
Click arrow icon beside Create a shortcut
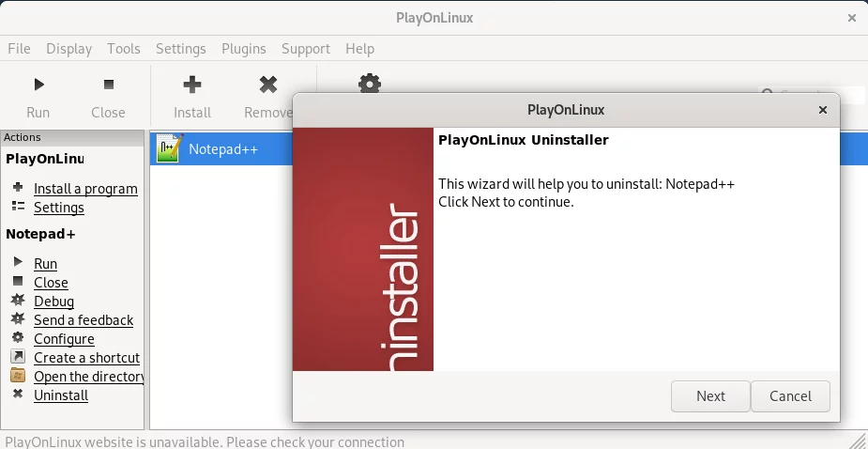click(x=18, y=356)
